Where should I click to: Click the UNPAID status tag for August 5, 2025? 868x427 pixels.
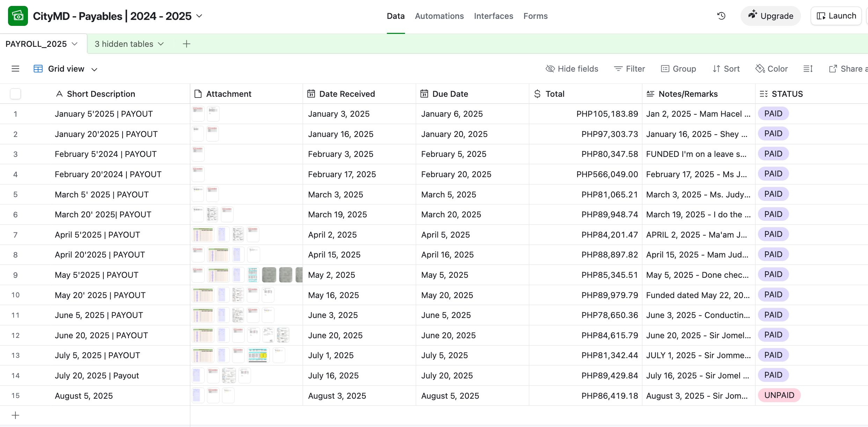pos(779,395)
